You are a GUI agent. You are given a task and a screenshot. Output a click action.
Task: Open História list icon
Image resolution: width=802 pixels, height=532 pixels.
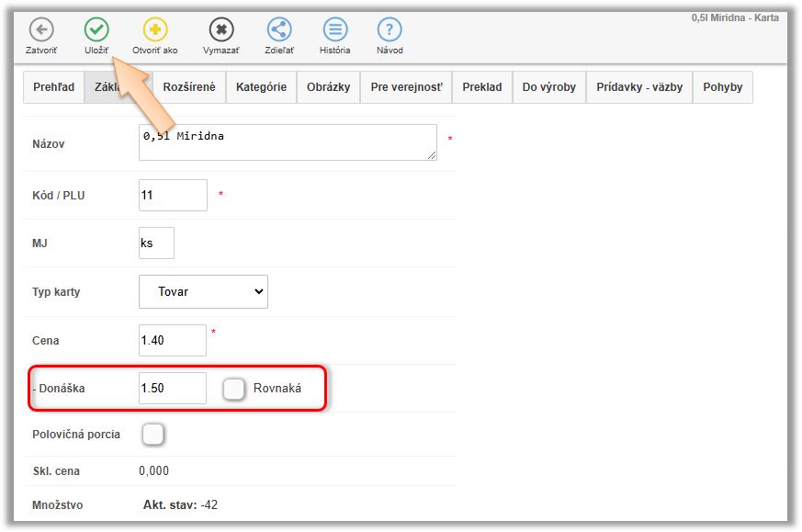[335, 30]
